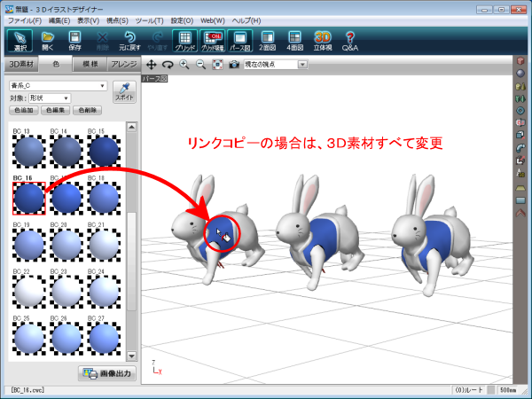The width and height of the screenshot is (532, 399).
Task: Open the Q&A help icon
Action: tap(350, 42)
